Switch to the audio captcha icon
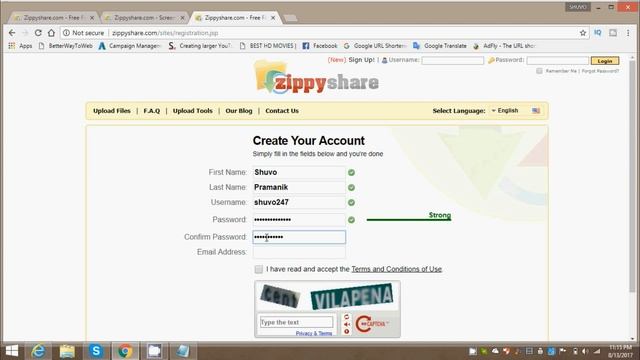This screenshot has width=640, height=360. (x=347, y=324)
